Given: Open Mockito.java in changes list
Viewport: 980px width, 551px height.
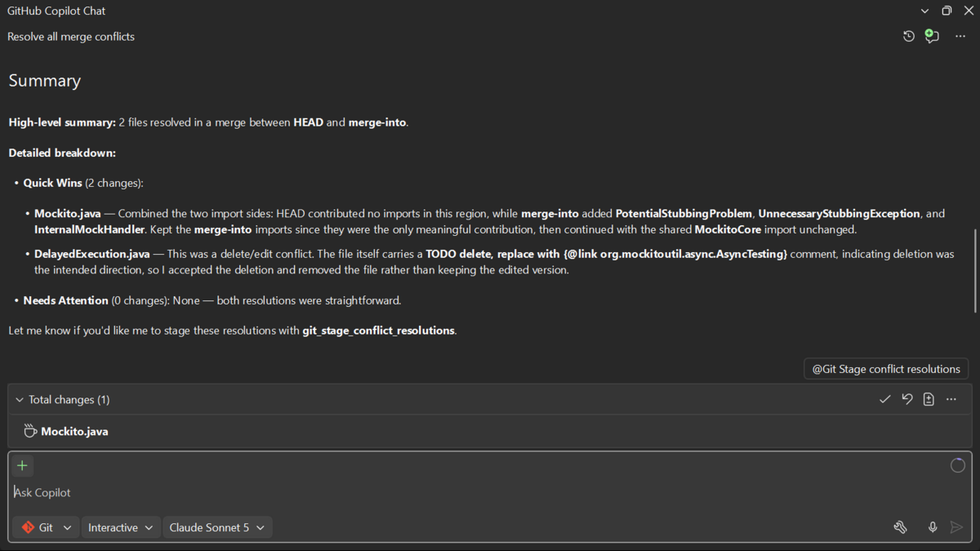Looking at the screenshot, I should (x=490, y=431).
